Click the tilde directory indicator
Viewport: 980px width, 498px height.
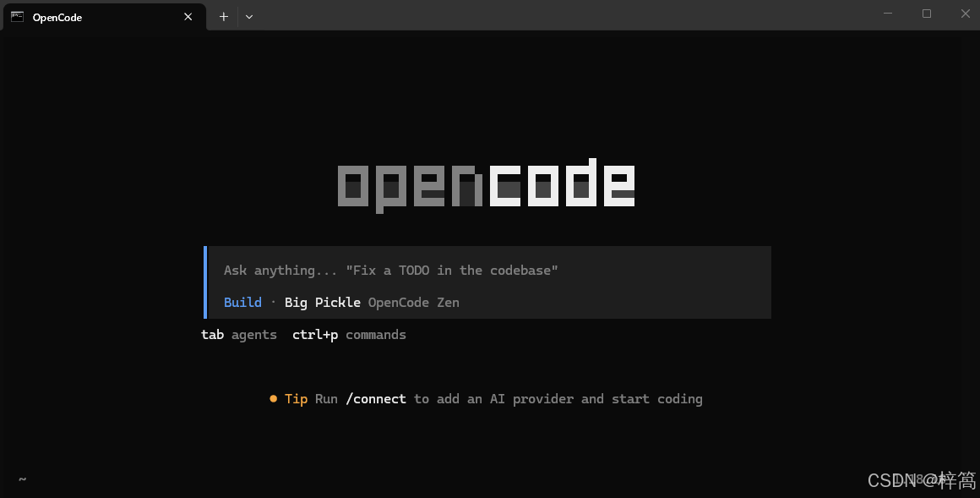click(23, 479)
